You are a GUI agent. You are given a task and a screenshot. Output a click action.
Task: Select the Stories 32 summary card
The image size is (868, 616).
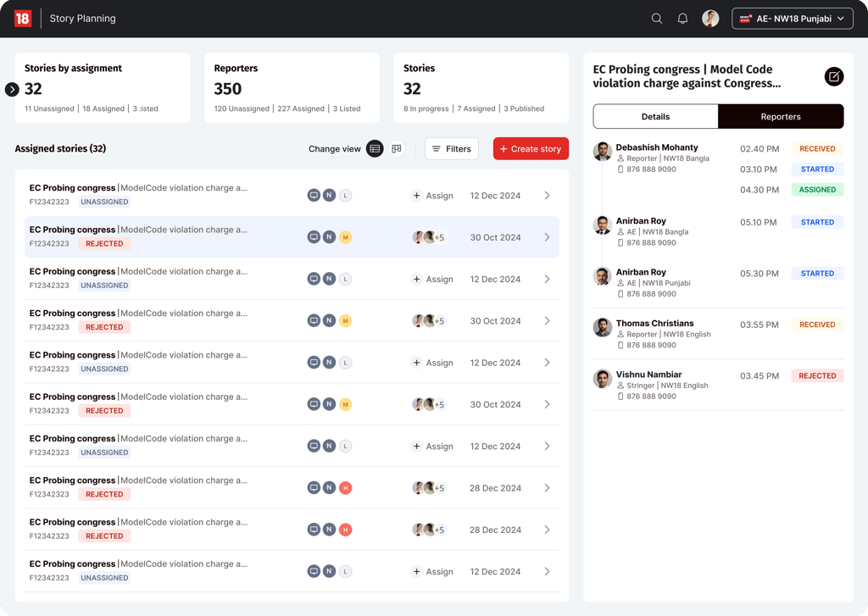tap(481, 87)
